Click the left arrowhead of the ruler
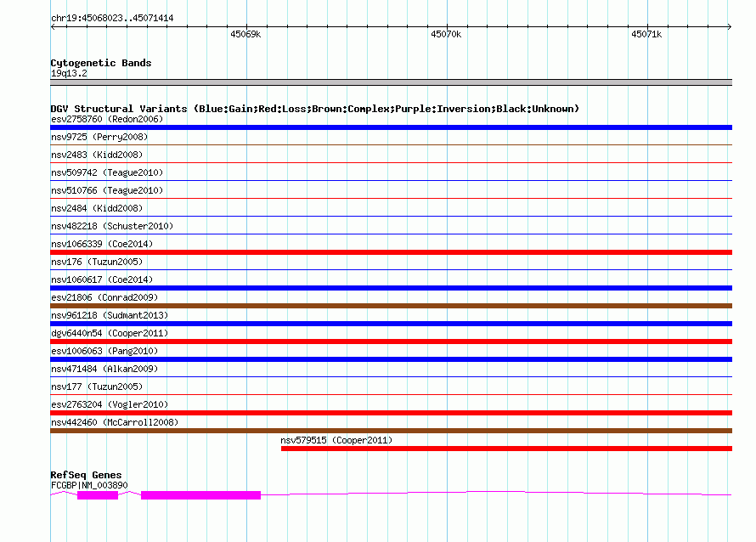756x542 pixels. coord(53,27)
